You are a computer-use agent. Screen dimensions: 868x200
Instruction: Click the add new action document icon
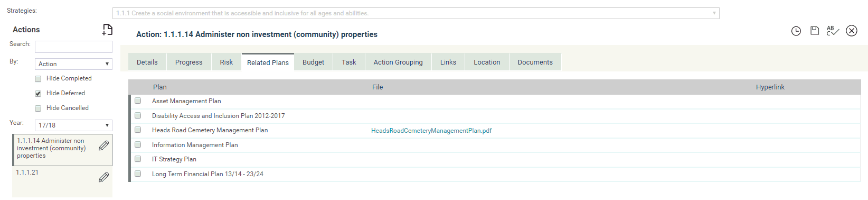coord(107,30)
